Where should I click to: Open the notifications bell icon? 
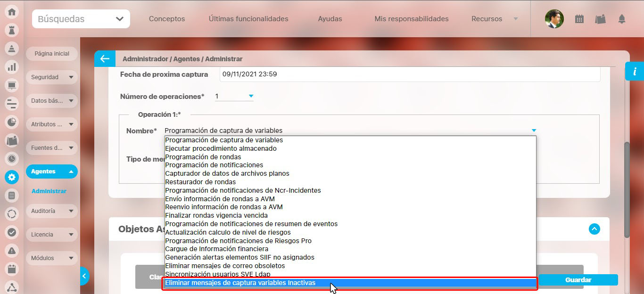click(x=622, y=19)
